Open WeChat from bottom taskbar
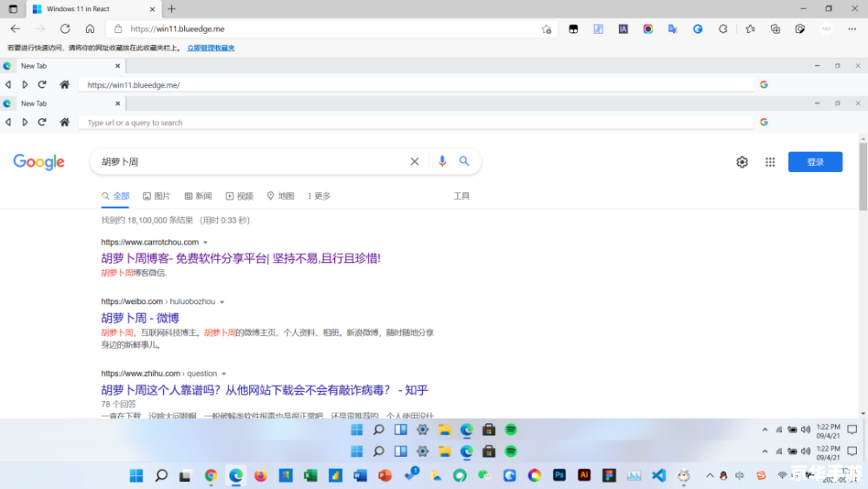This screenshot has height=489, width=868. pyautogui.click(x=484, y=475)
